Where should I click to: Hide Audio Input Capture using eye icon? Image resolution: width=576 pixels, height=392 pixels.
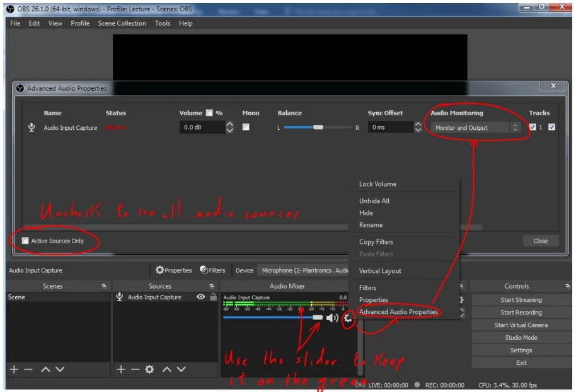[201, 297]
